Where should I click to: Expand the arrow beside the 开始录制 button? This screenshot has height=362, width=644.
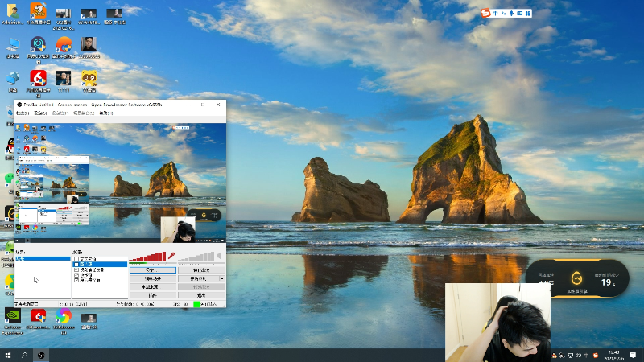coord(222,278)
